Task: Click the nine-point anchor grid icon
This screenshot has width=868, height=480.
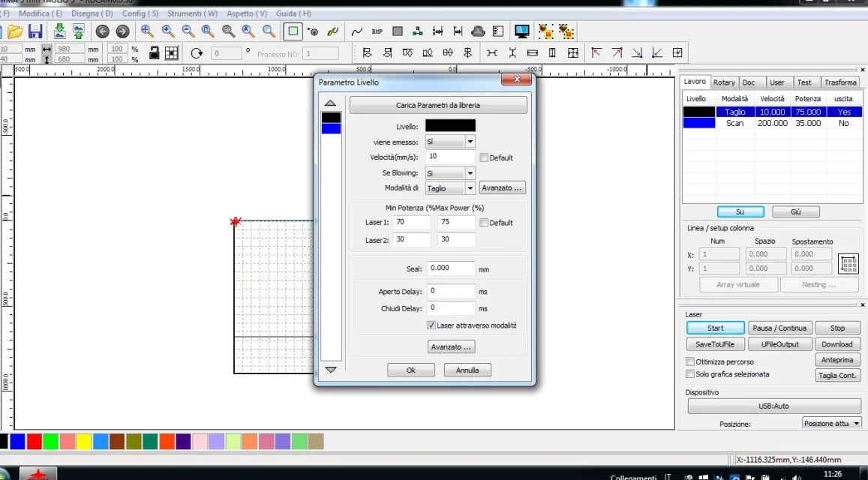Action: point(172,52)
